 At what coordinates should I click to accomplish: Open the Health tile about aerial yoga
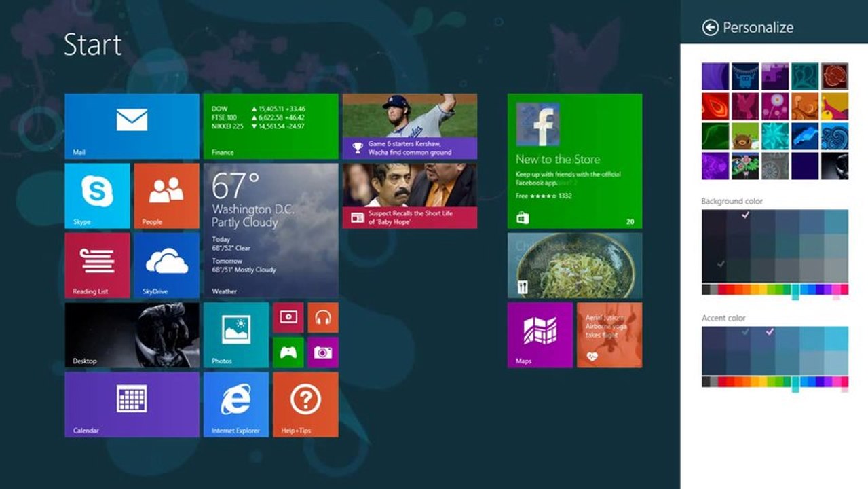coord(609,335)
